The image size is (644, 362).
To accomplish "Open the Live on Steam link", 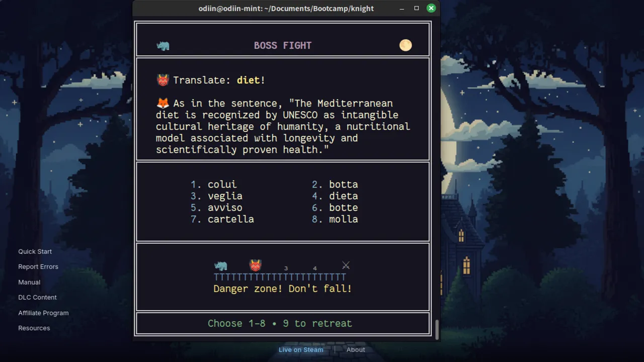I will 301,349.
